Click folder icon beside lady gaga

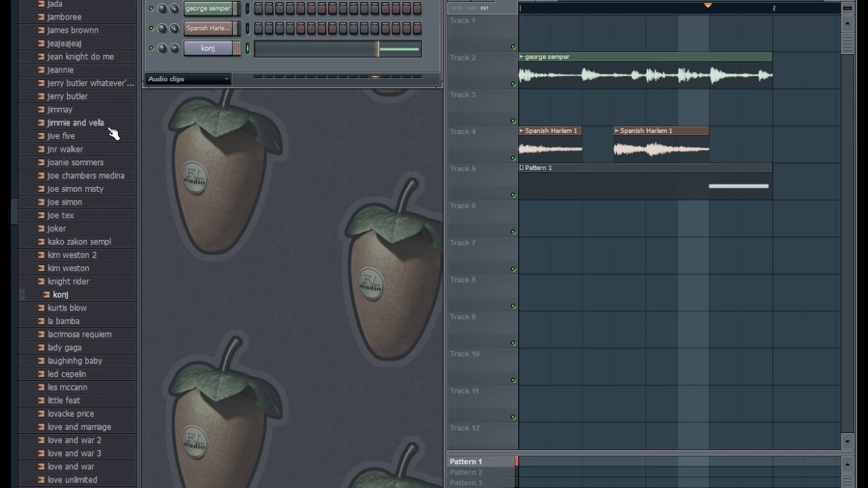pyautogui.click(x=41, y=347)
